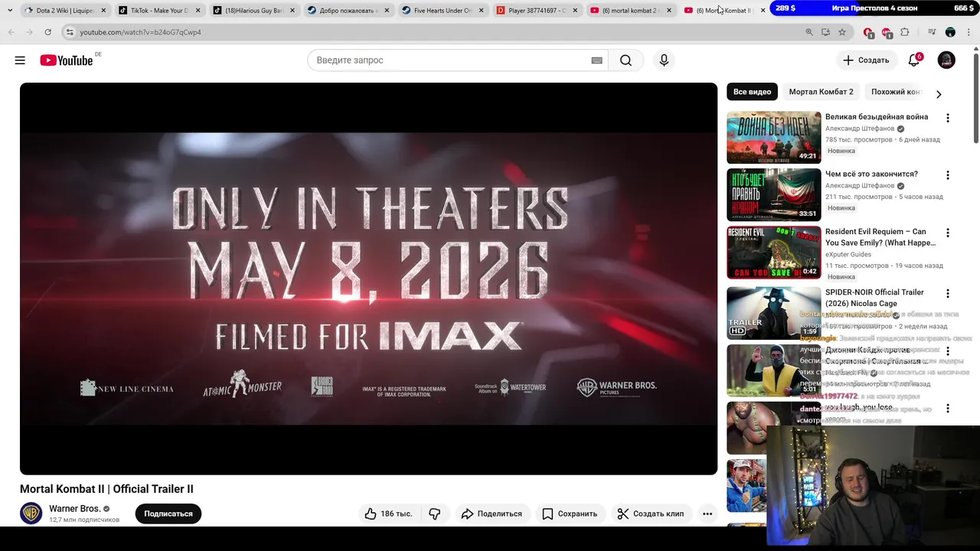980x551 pixels.
Task: Click 'Сохранить' save button
Action: (x=570, y=514)
